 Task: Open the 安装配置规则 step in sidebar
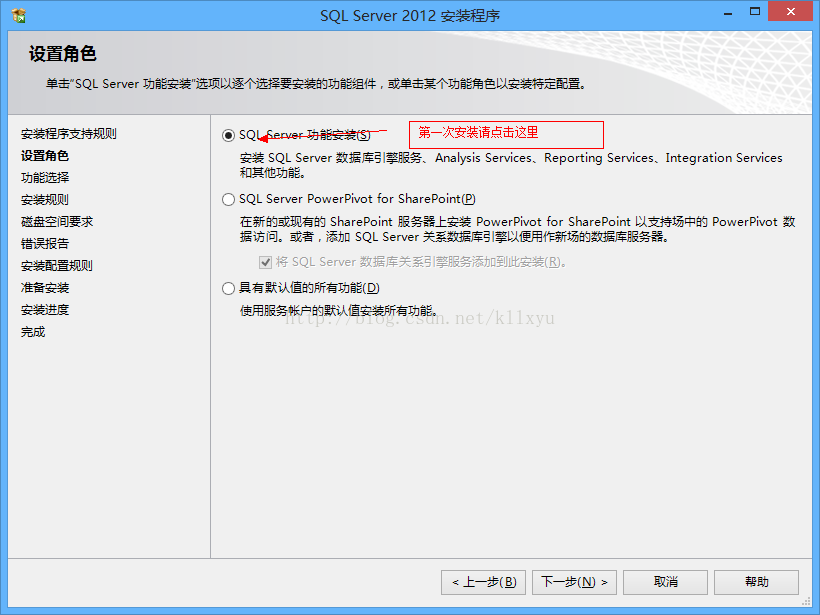[57, 266]
